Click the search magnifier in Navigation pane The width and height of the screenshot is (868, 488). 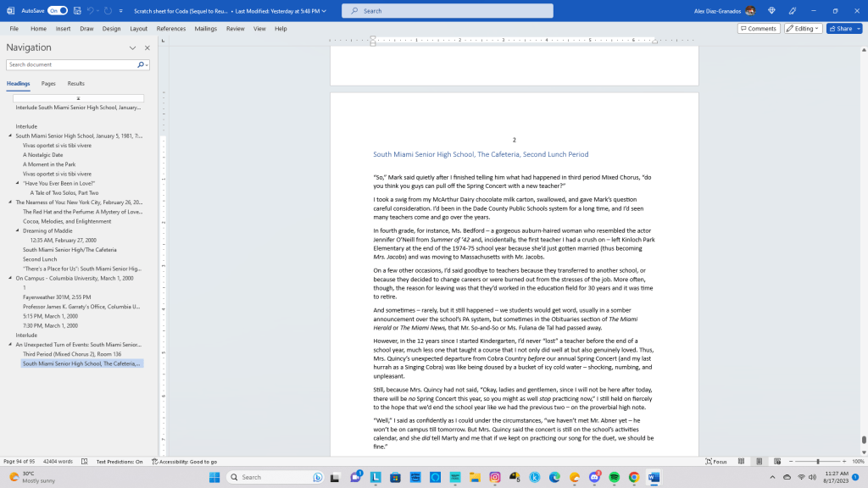coord(141,64)
